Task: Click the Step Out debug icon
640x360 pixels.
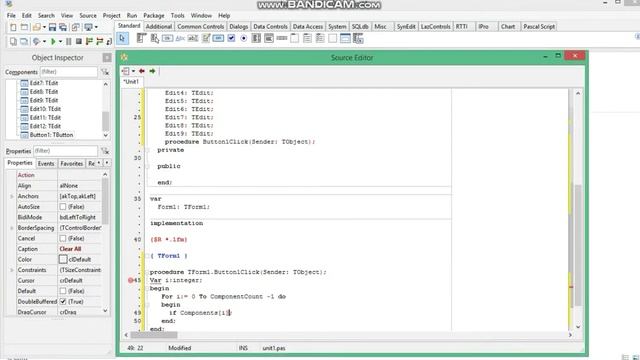Action: pos(109,41)
